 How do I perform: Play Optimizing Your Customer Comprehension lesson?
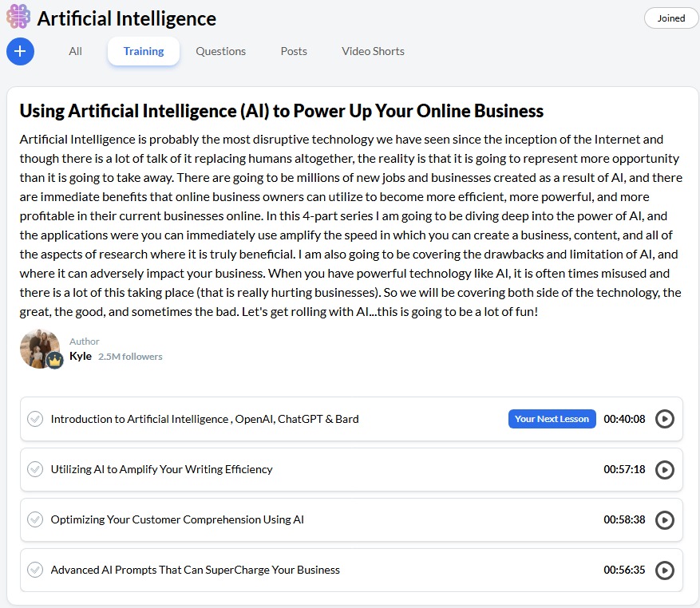coord(664,520)
